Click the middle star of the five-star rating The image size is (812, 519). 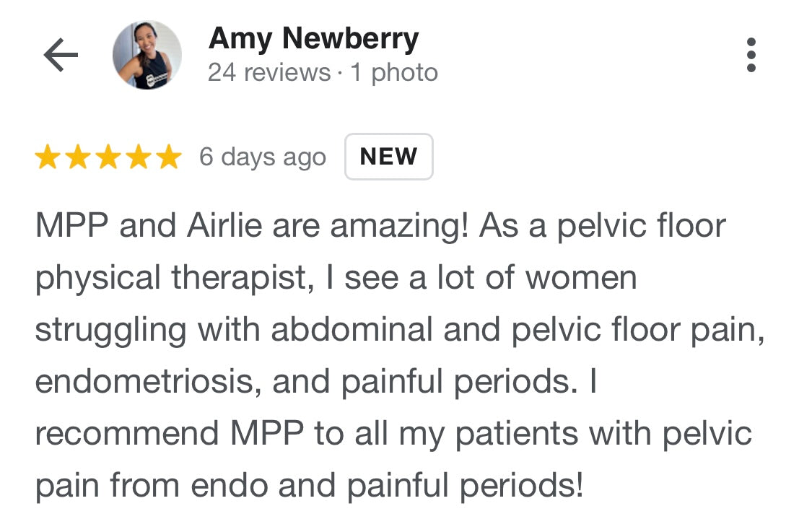point(108,156)
